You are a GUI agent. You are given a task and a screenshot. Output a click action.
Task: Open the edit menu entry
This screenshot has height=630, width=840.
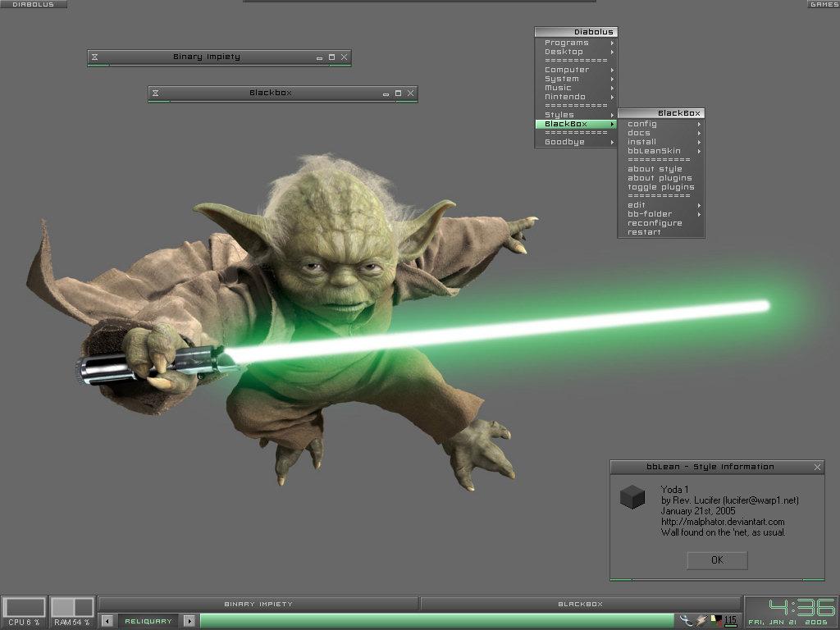(661, 205)
